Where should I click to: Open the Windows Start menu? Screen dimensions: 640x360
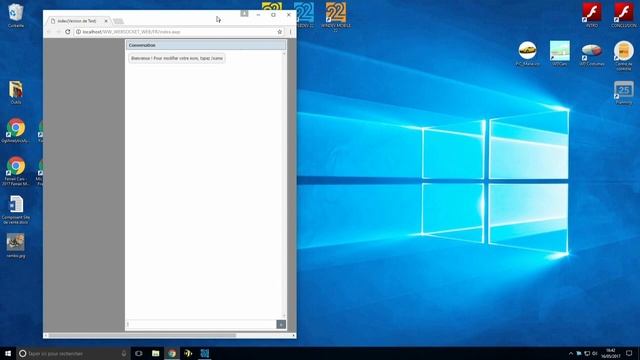click(x=8, y=353)
